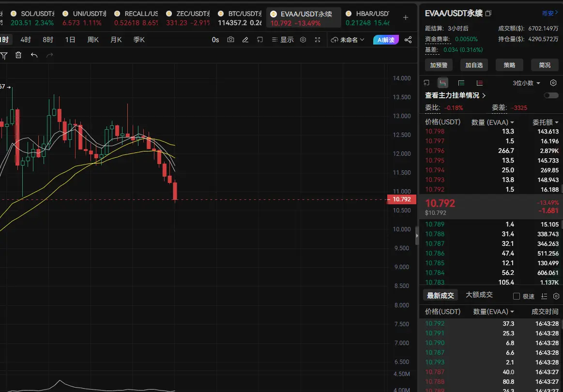Click the filter funnel icon
The image size is (563, 392).
[4, 55]
